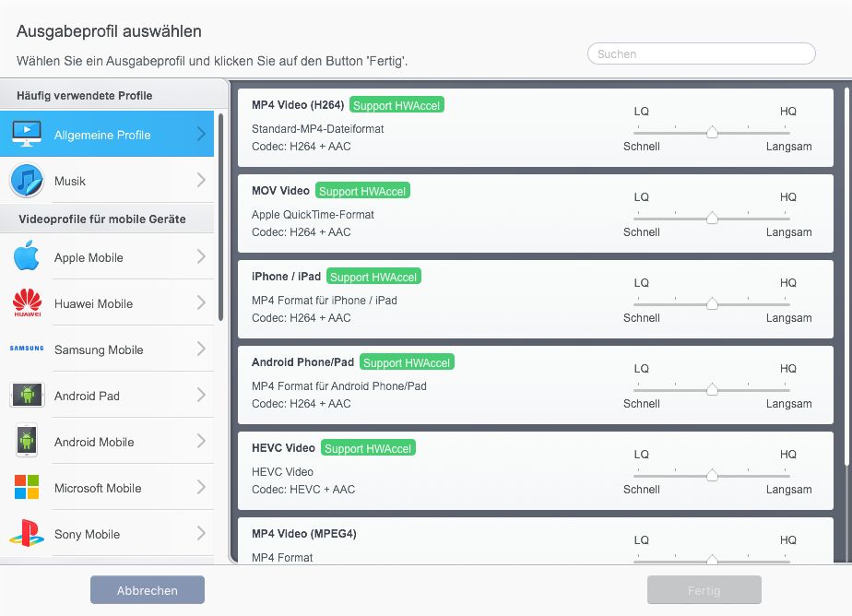Open the Microsoft Mobile Windows icon

27,487
